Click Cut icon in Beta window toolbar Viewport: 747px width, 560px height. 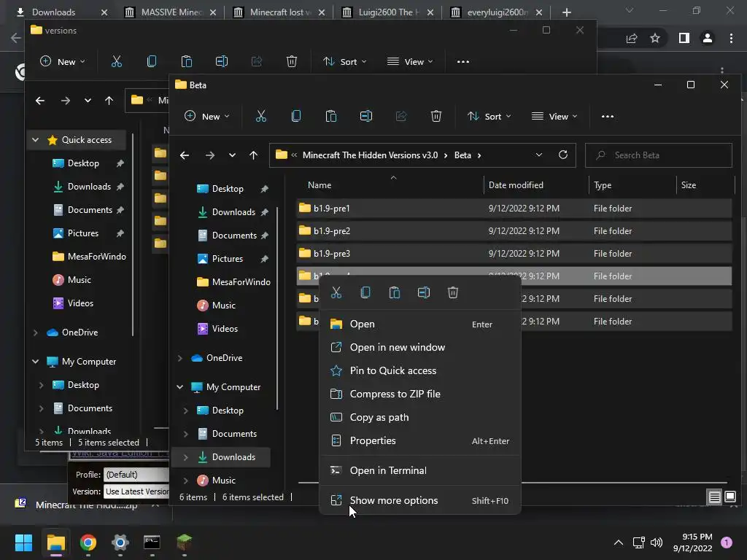click(261, 116)
